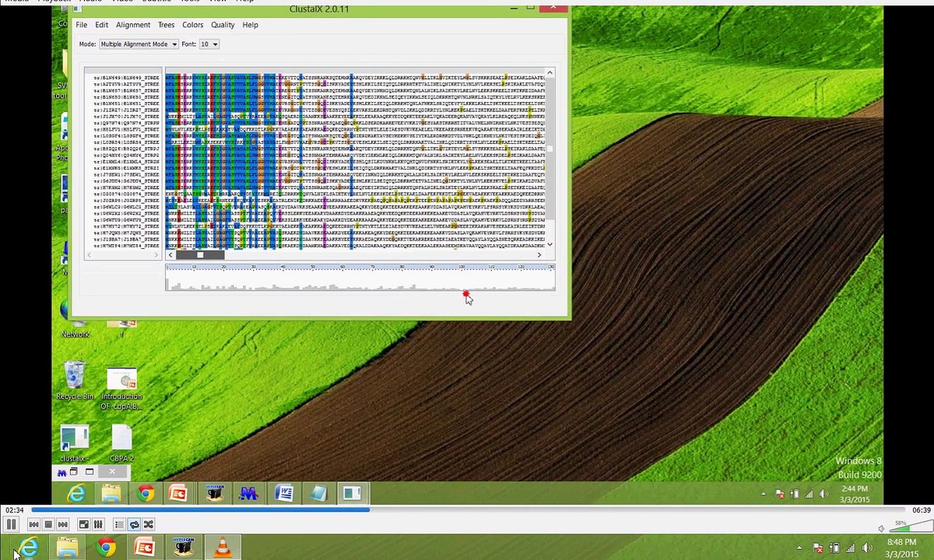Open Chrome on recorded taskbar
This screenshot has height=560, width=934.
145,493
